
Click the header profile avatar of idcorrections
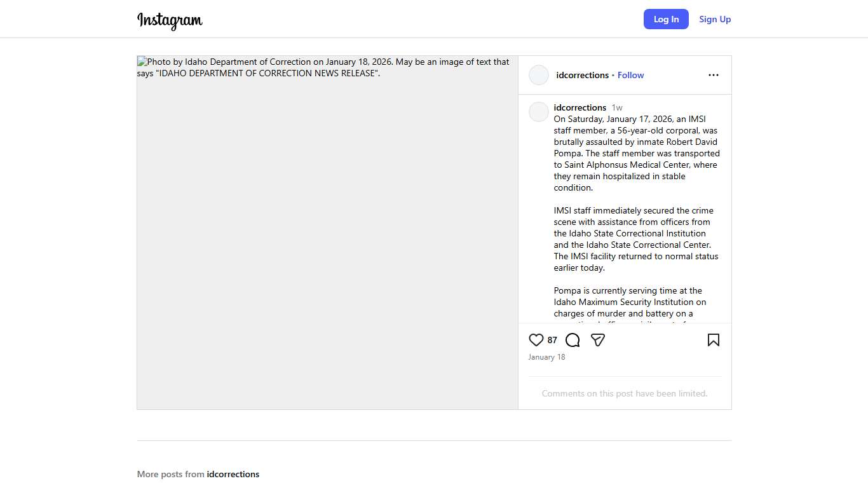point(539,75)
